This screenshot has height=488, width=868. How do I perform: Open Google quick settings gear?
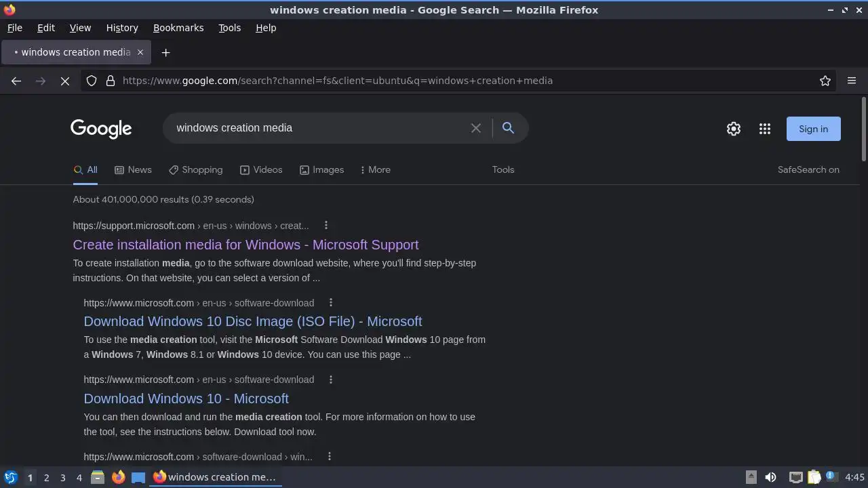[x=734, y=129]
